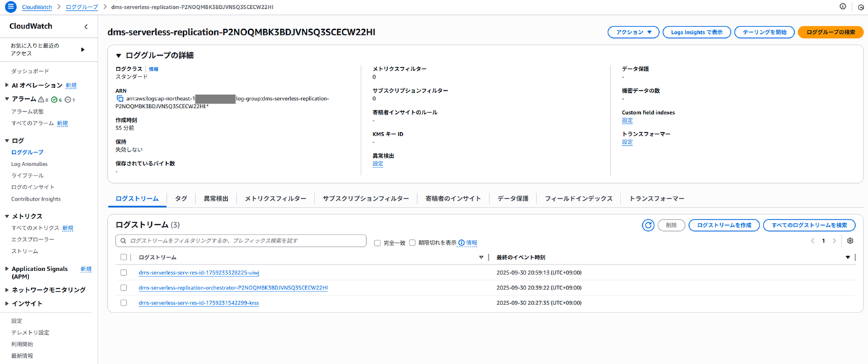
Task: Refresh the log streams list
Action: pos(648,225)
